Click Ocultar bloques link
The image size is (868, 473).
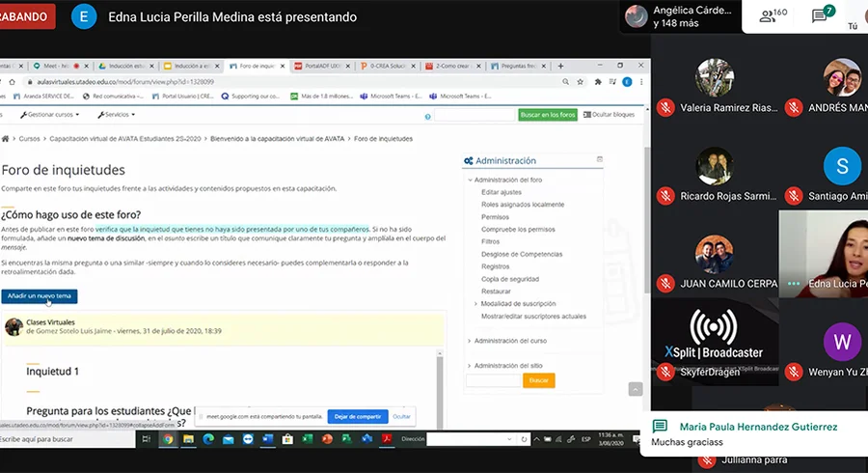[x=609, y=115]
